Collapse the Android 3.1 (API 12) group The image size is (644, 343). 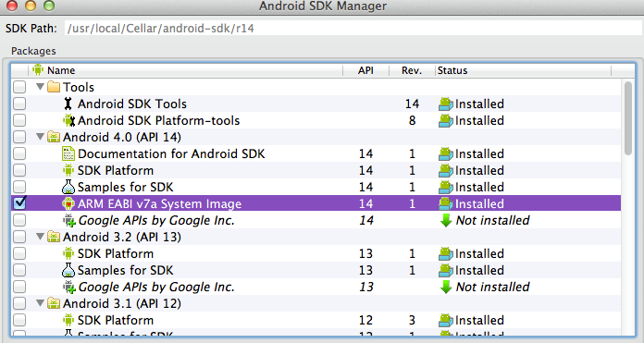pos(41,303)
